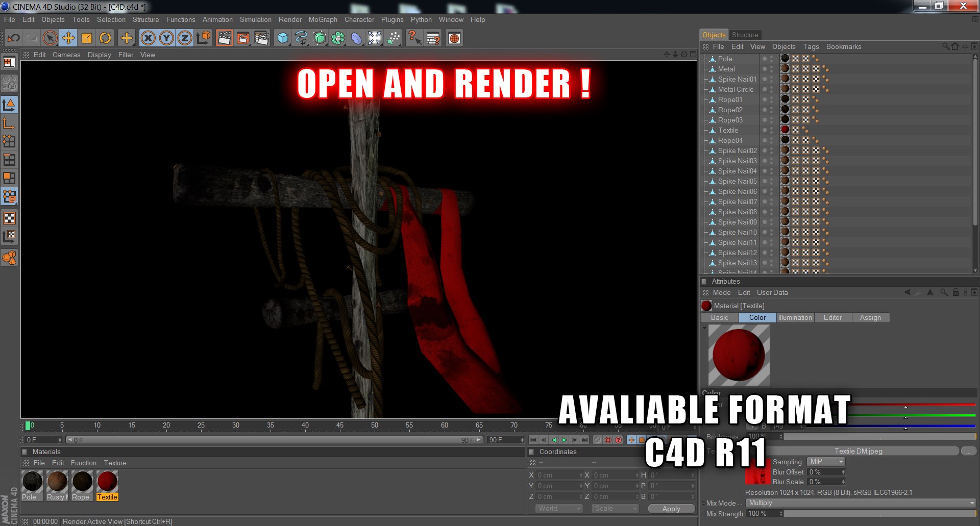Click the Apply button in Coordinates
The width and height of the screenshot is (980, 526).
point(671,509)
